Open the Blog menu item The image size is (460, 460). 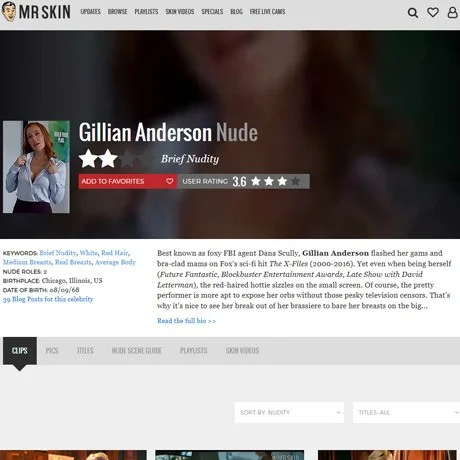[x=236, y=12]
